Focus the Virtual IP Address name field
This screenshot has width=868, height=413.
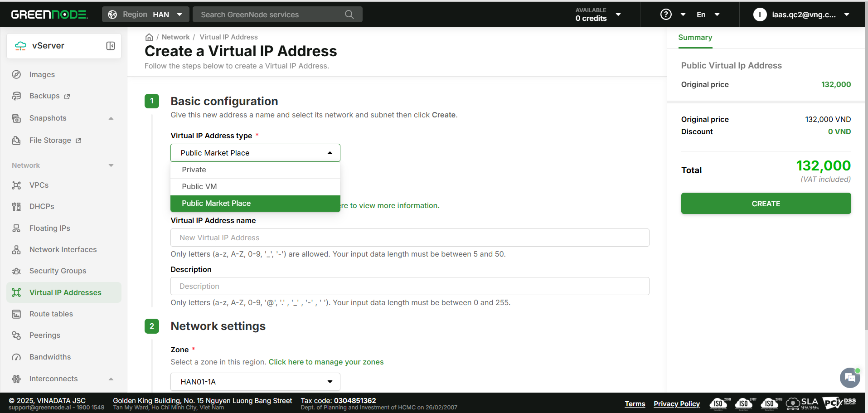point(409,238)
